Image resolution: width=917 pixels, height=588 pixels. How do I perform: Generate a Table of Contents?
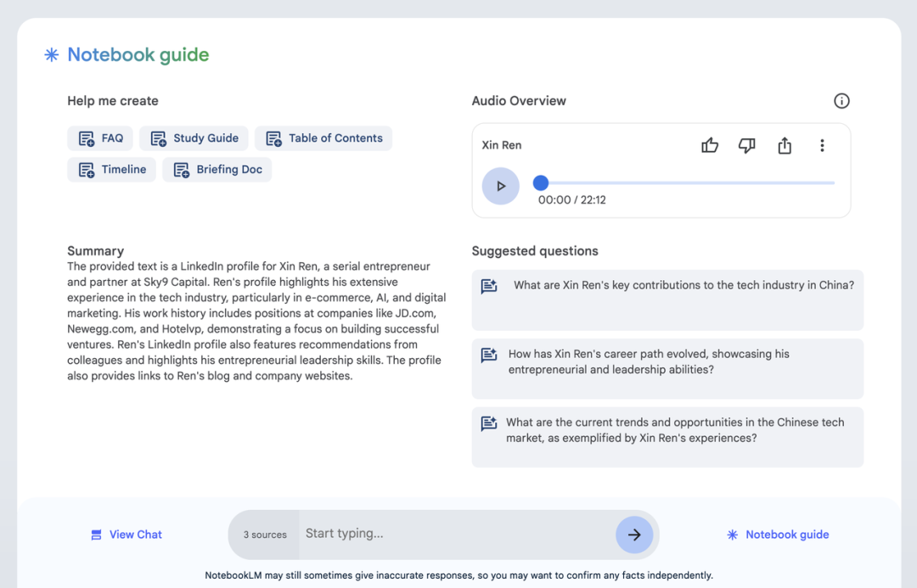[323, 138]
